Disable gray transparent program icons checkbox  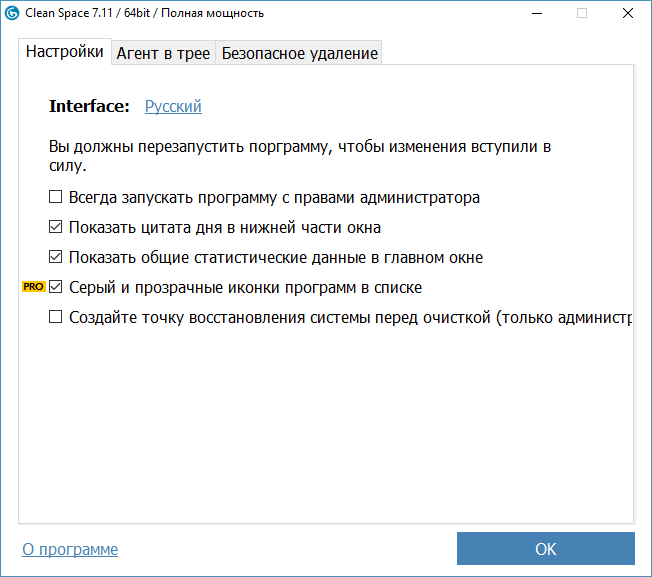point(56,287)
